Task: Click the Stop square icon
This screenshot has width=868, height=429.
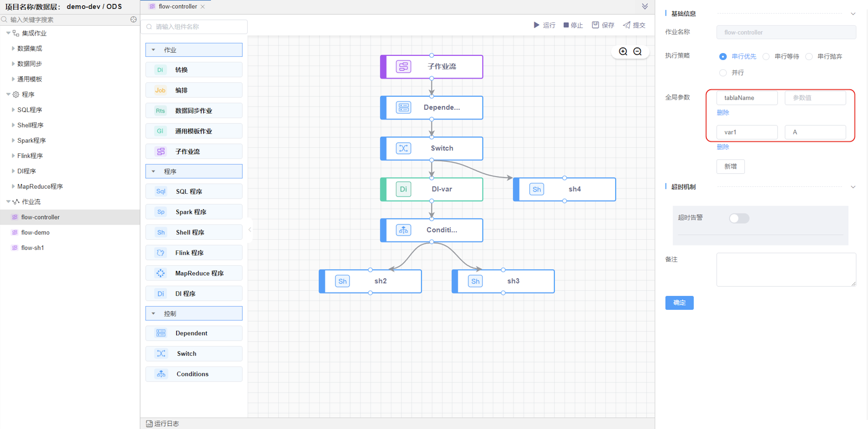Action: click(566, 25)
